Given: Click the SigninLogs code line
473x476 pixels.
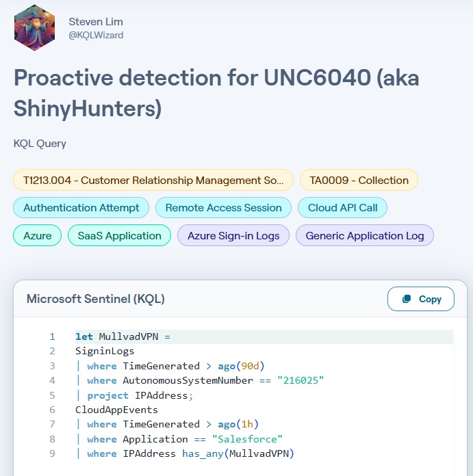Looking at the screenshot, I should click(x=105, y=352).
